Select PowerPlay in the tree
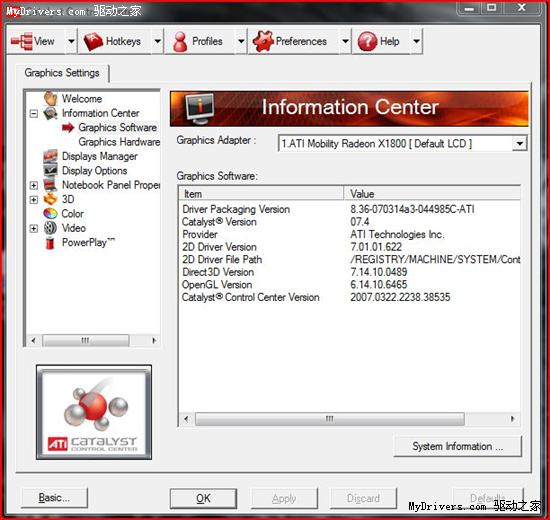Viewport: 550px width, 520px height. (88, 242)
